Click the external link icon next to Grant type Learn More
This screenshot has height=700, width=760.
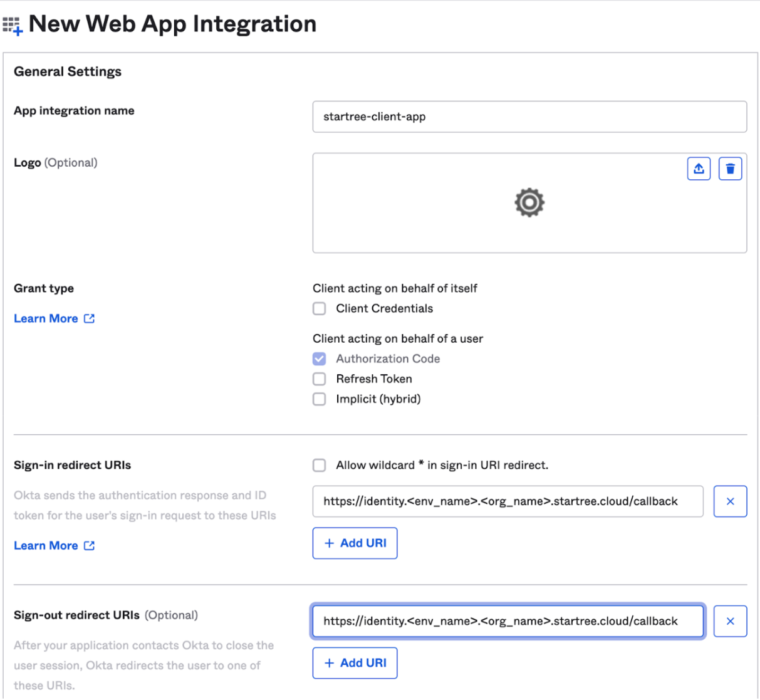(x=89, y=318)
